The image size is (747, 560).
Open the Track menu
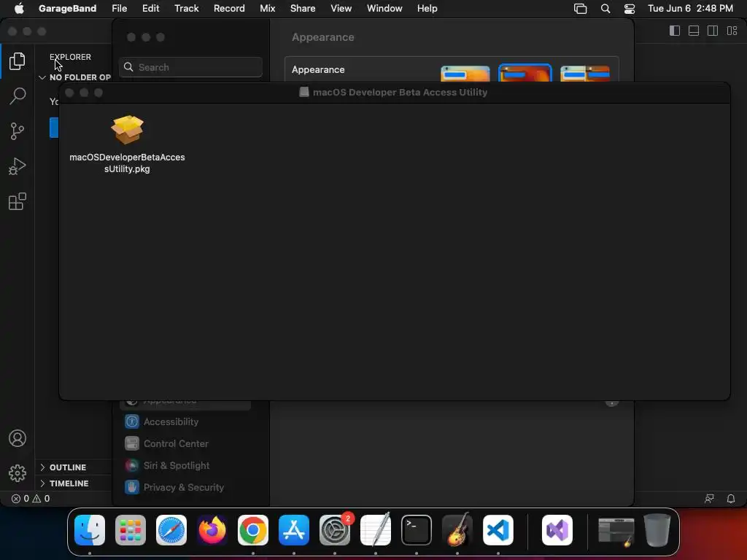pos(186,8)
